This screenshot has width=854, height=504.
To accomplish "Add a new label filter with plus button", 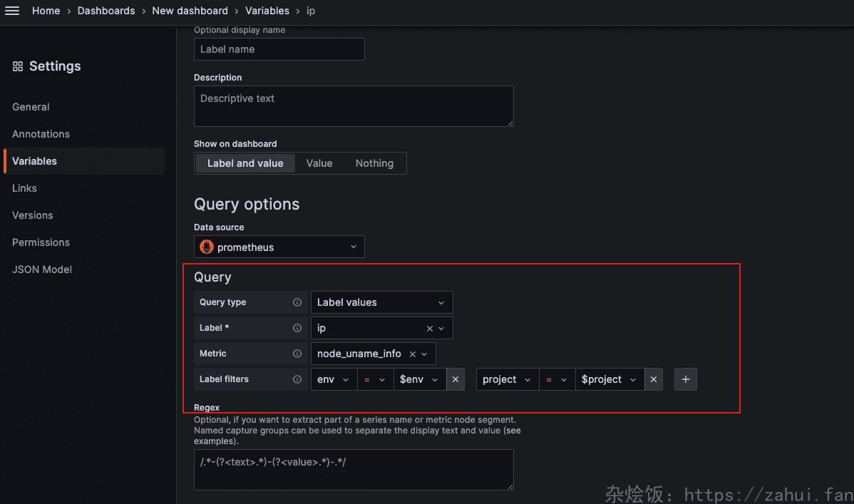I will pos(685,379).
